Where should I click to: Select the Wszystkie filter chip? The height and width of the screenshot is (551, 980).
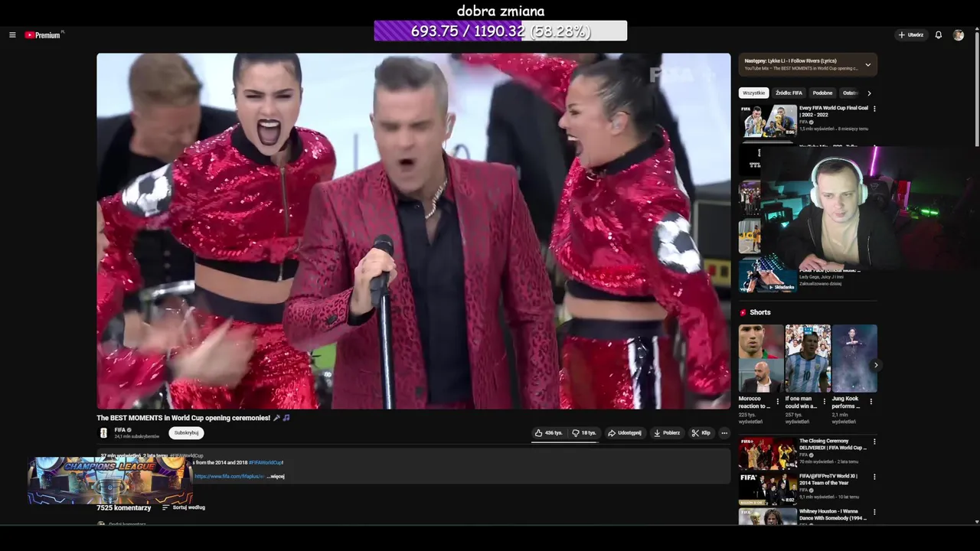753,93
